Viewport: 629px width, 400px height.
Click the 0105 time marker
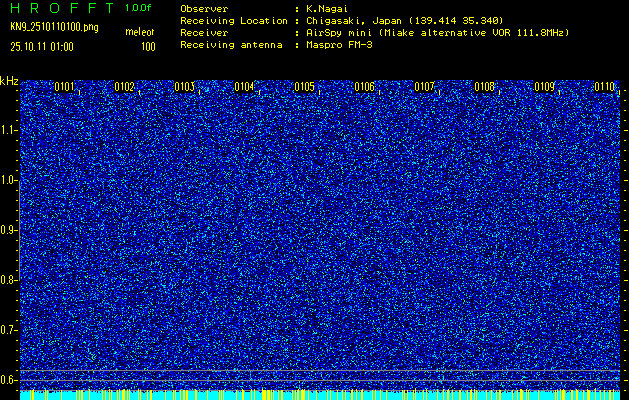pos(304,87)
